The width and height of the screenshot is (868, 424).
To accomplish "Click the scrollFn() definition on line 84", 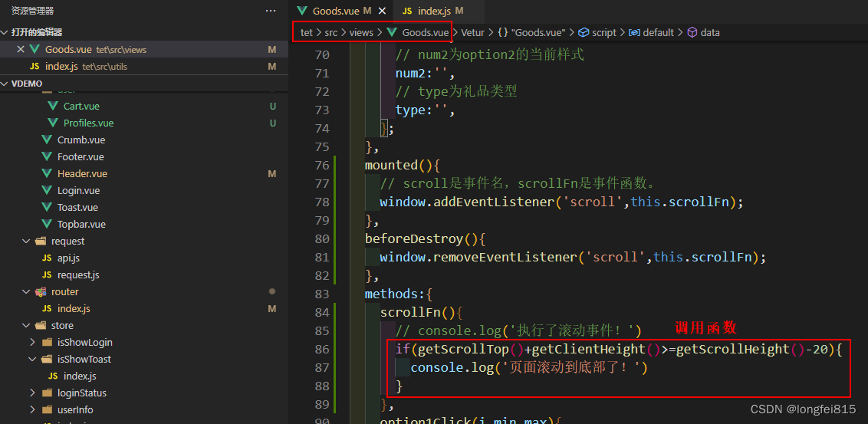I will click(x=417, y=313).
